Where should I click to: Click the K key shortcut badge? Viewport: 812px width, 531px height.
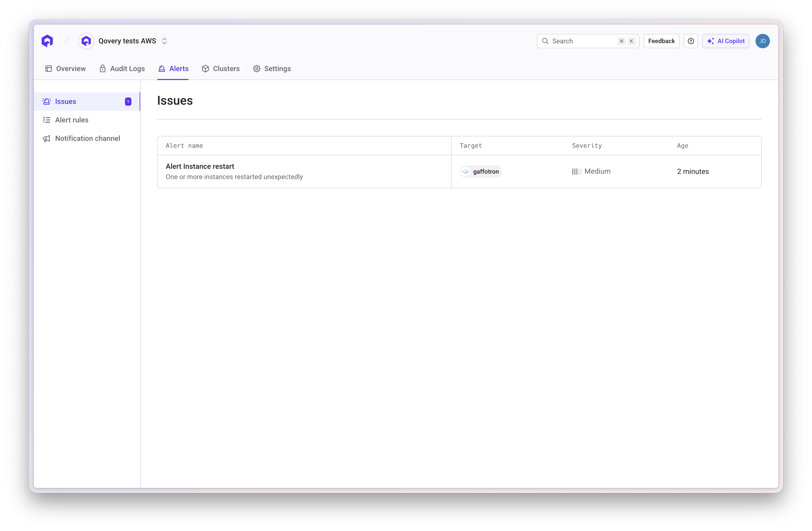(632, 41)
